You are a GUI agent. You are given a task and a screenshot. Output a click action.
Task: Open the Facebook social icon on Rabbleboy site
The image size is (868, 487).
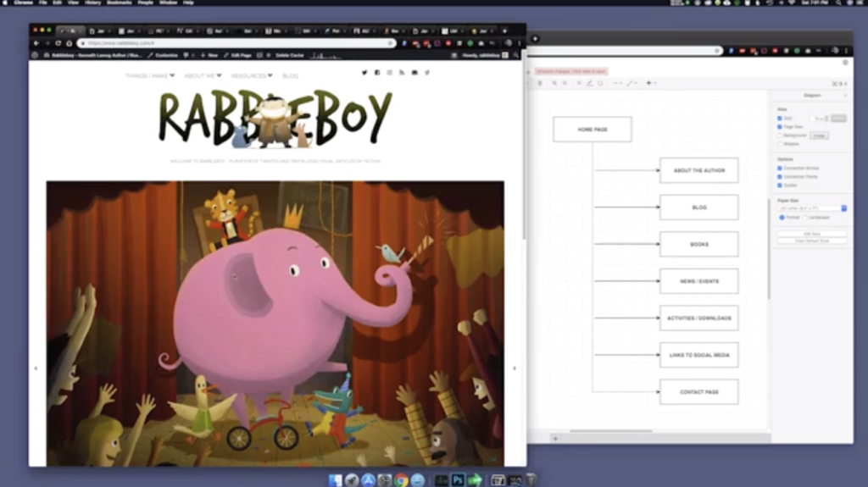(377, 73)
